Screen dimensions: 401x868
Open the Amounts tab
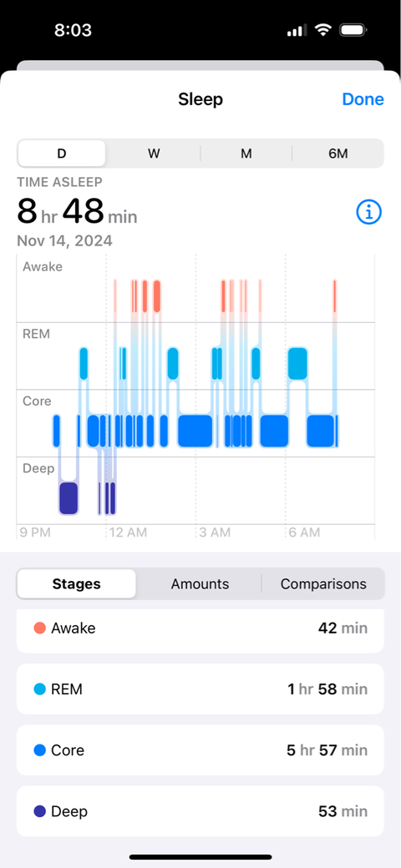pyautogui.click(x=200, y=583)
